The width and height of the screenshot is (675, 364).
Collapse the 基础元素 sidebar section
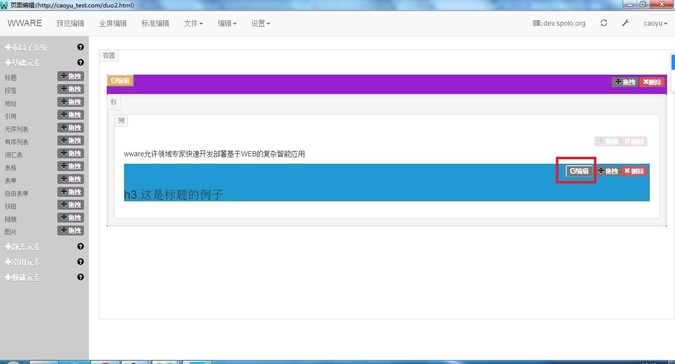click(22, 63)
